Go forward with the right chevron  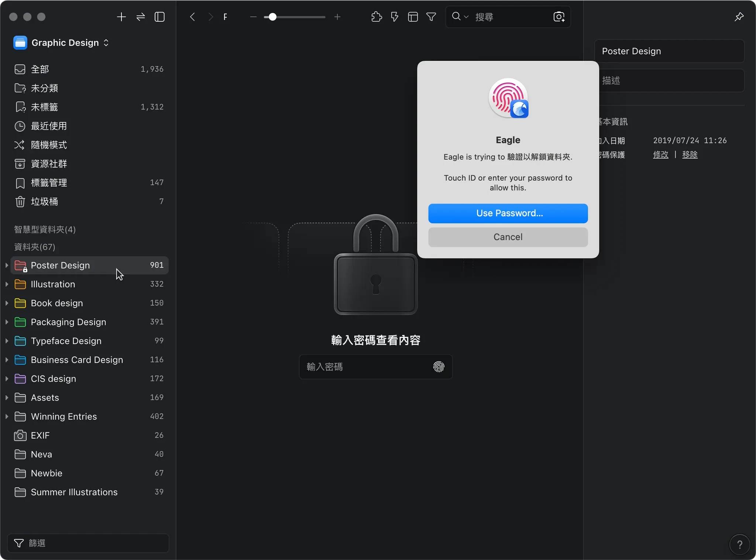click(210, 17)
